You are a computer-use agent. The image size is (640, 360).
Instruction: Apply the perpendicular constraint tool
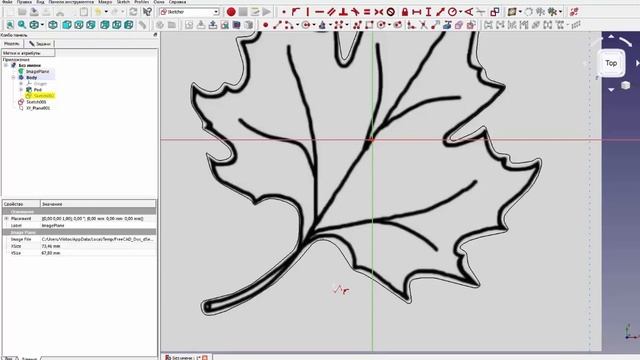pos(343,12)
